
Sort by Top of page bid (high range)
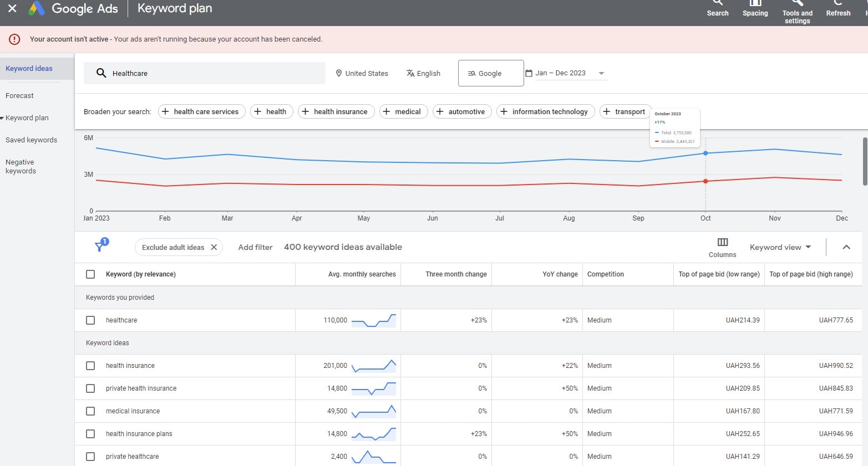click(811, 274)
